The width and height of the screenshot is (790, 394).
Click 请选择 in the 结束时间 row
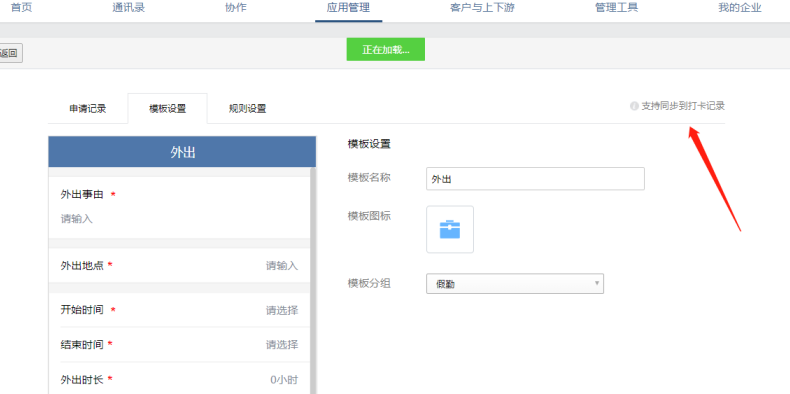[282, 345]
